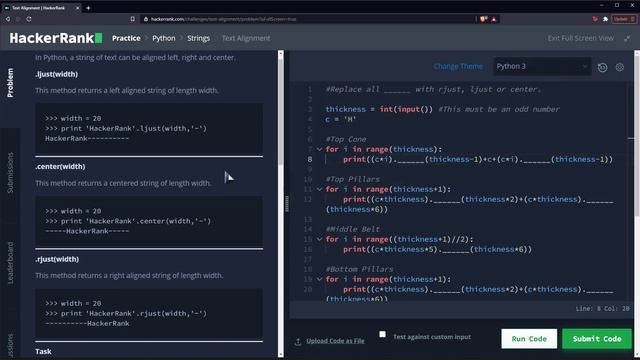
Task: Click the 'thickness = int(input())' line
Action: pos(442,109)
